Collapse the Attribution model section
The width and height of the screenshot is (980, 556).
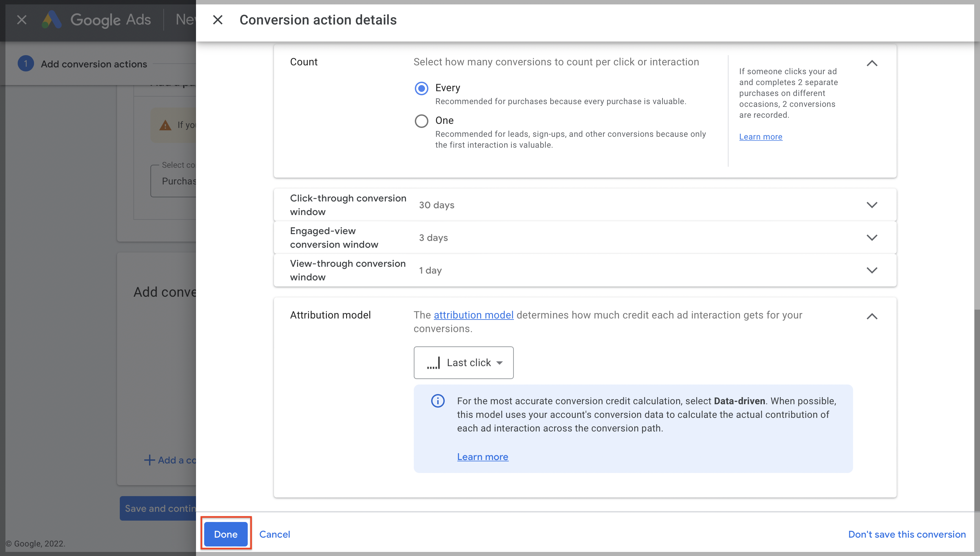(x=872, y=316)
